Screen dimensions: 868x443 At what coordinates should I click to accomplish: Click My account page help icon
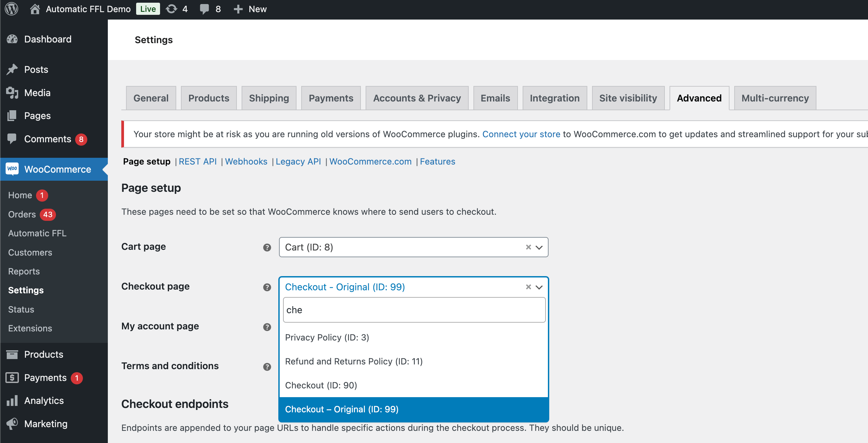[x=267, y=327]
